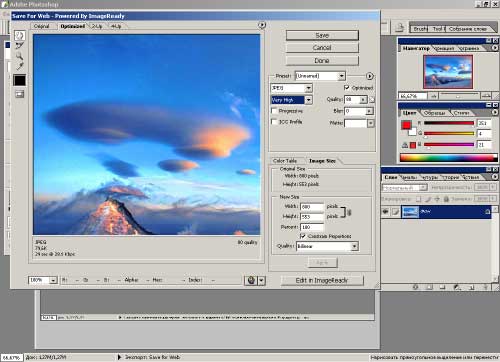Open the browser selection dropdown arrow

262,280
